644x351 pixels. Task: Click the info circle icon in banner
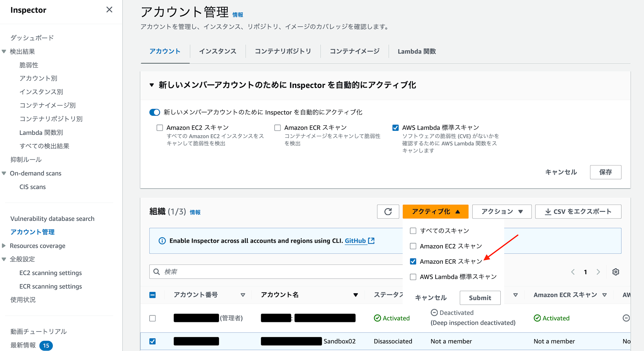pyautogui.click(x=162, y=241)
